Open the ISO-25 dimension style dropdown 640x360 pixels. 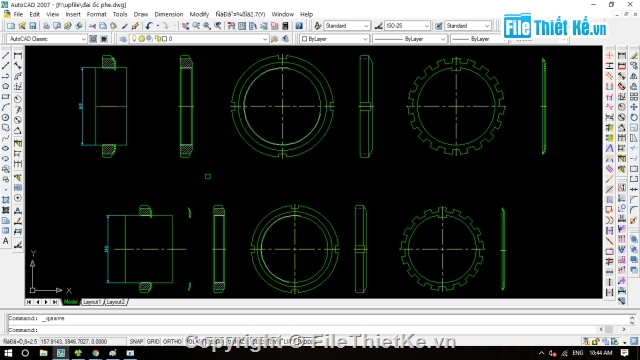click(x=407, y=26)
